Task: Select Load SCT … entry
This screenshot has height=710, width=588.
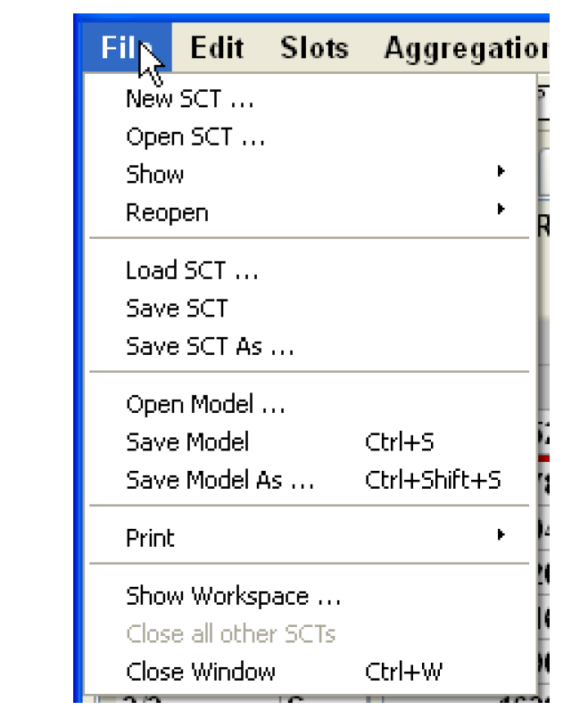Action: 192,270
